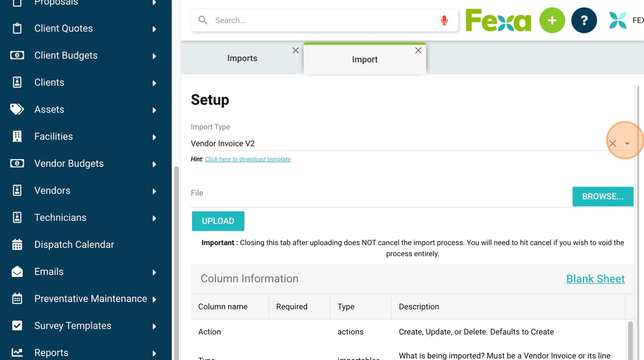Click the Facilities building icon

(17, 136)
